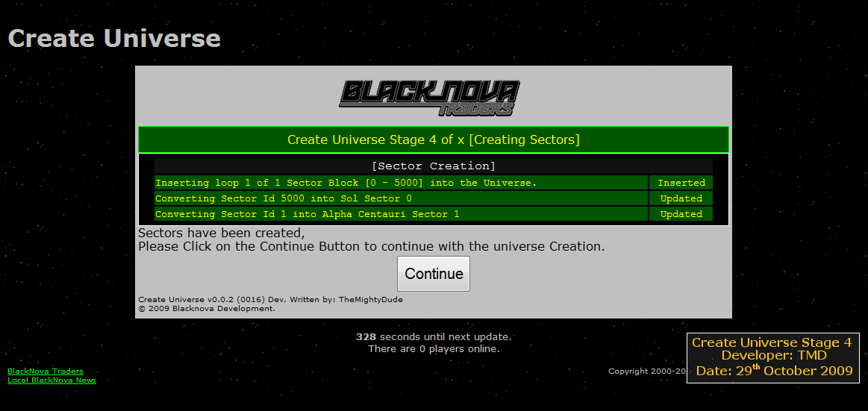This screenshot has width=868, height=411.
Task: Click the 328 seconds until next update text
Action: pyautogui.click(x=434, y=336)
